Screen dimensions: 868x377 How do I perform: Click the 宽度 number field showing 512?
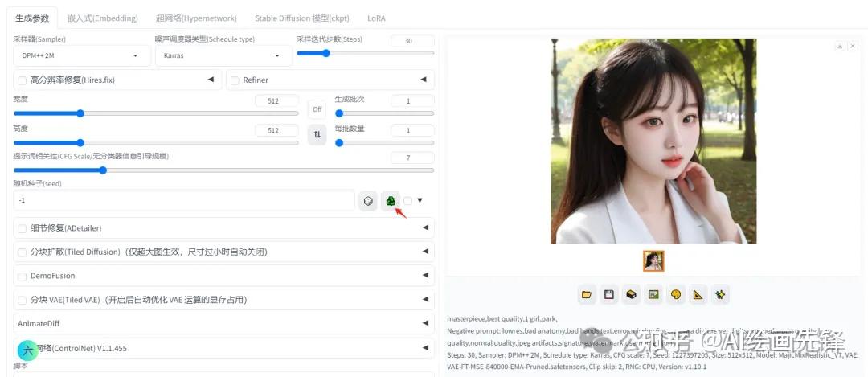[x=276, y=100]
